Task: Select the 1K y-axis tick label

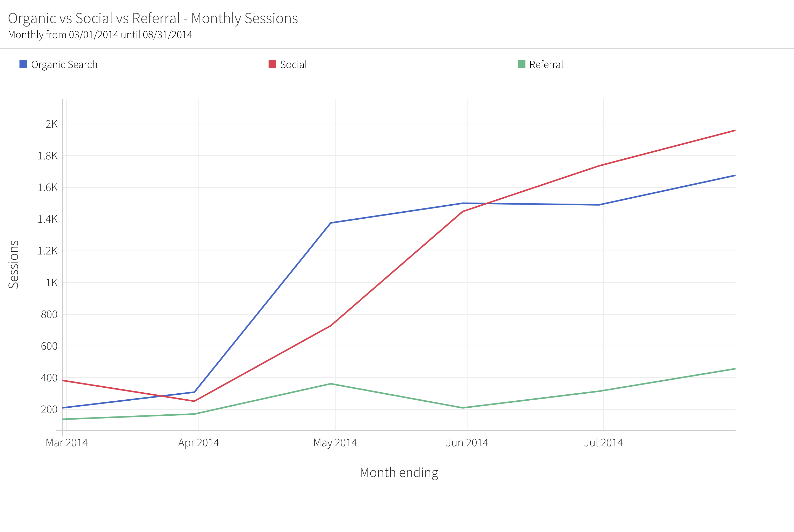Action: [x=52, y=283]
